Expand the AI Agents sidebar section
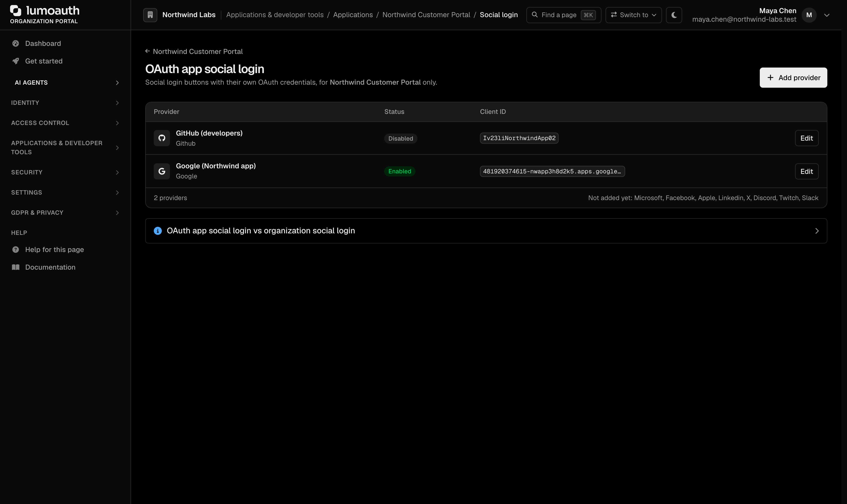 pyautogui.click(x=65, y=83)
